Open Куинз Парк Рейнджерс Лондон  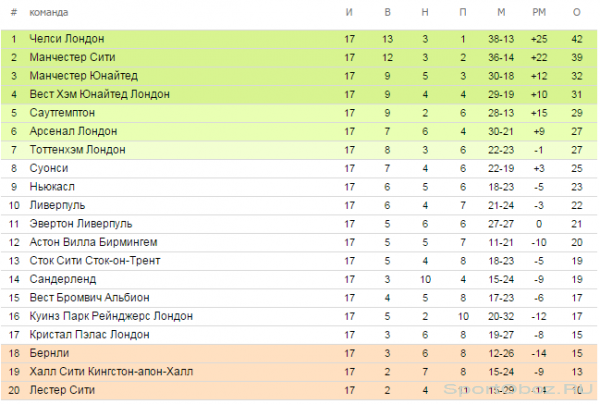coord(111,316)
